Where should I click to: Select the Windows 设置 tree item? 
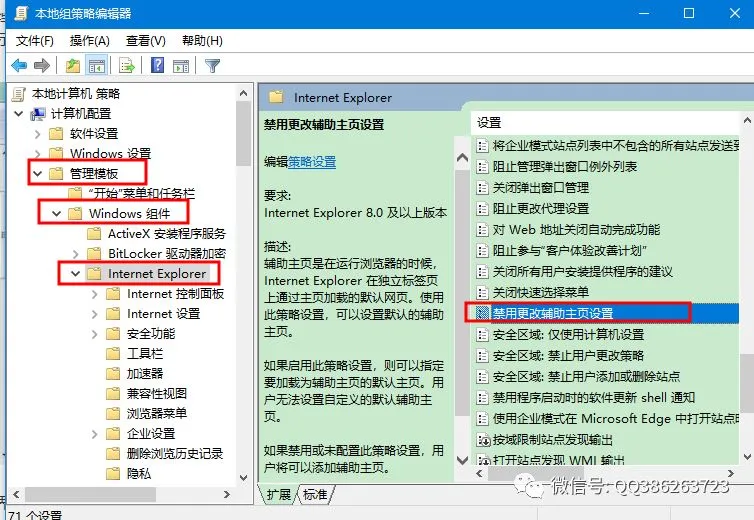pos(110,154)
